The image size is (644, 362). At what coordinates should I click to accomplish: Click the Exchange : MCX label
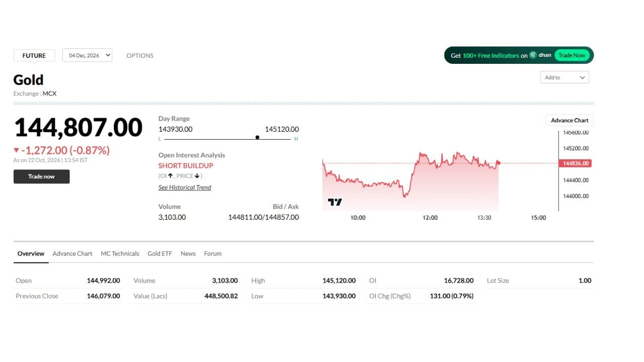tap(35, 94)
